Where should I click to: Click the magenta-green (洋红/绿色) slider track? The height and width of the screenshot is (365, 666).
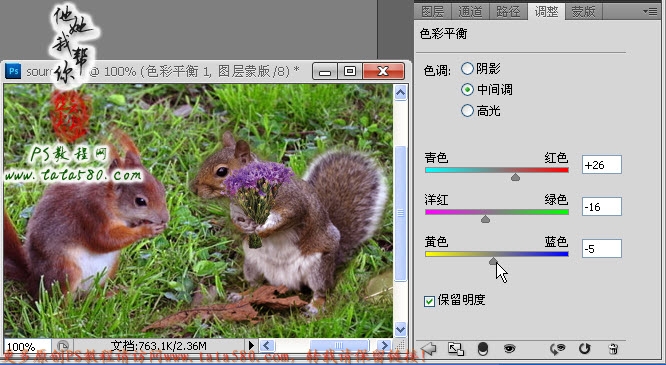click(x=497, y=212)
